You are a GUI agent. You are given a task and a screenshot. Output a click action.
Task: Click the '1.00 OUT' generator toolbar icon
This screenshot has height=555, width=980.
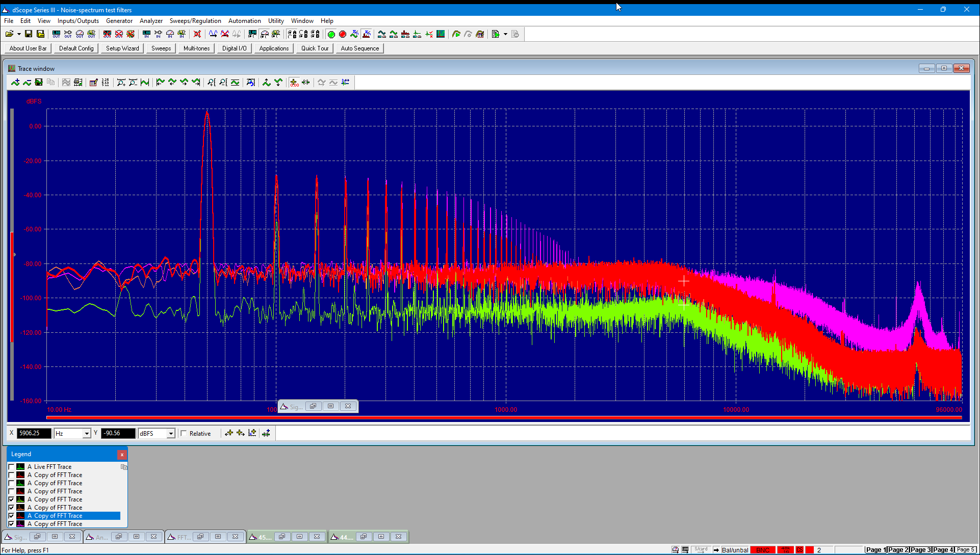coord(56,34)
